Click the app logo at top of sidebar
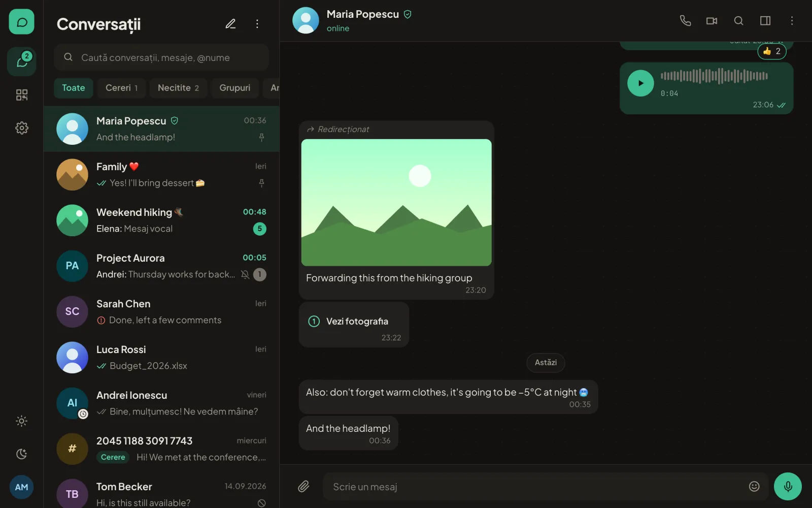 pos(21,22)
